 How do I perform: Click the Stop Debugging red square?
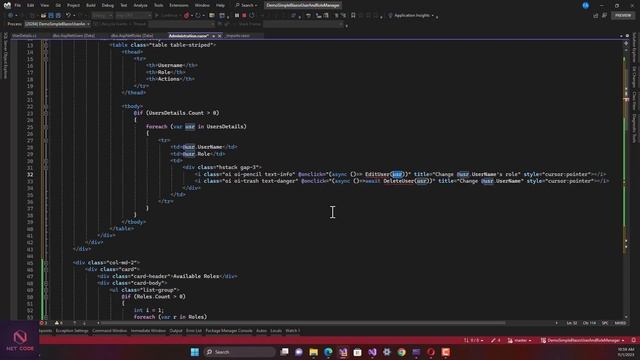point(244,16)
